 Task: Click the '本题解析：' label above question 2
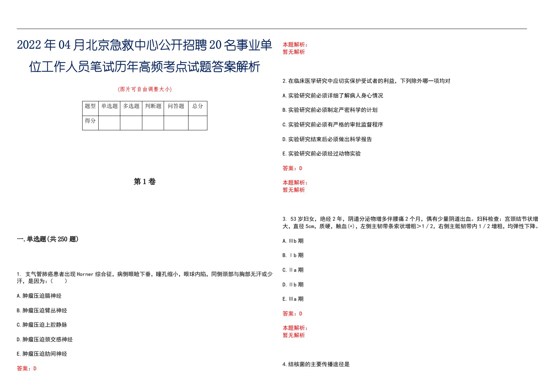(295, 45)
